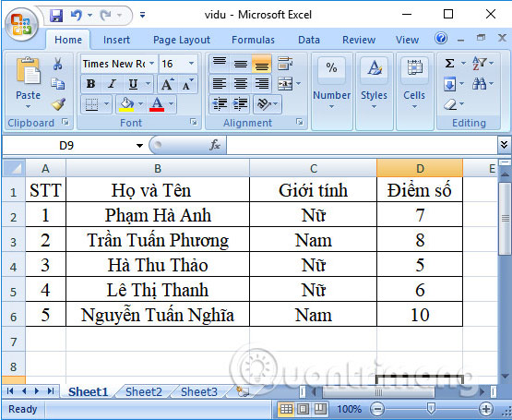The image size is (512, 420).
Task: Cut selection with scissors icon
Action: coord(58,64)
